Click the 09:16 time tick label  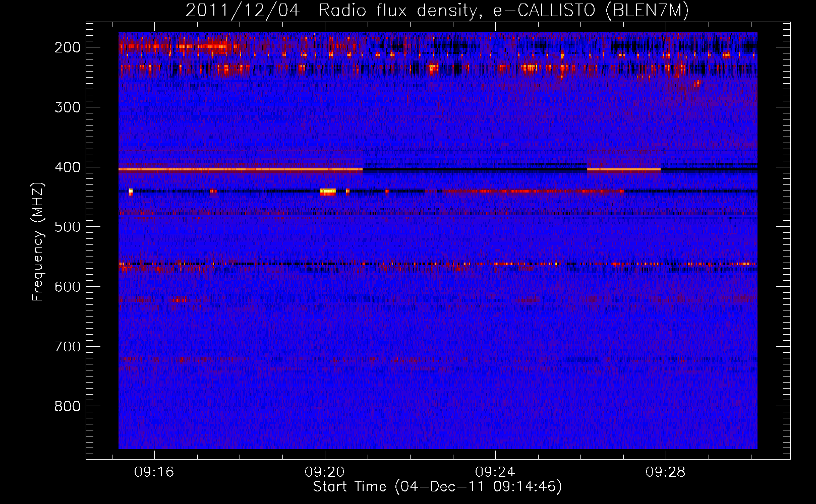(154, 472)
